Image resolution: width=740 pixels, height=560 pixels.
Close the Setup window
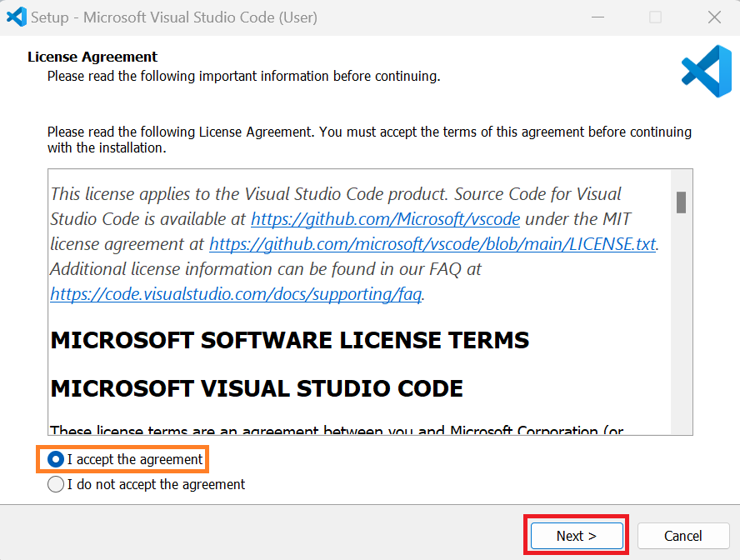coord(714,17)
